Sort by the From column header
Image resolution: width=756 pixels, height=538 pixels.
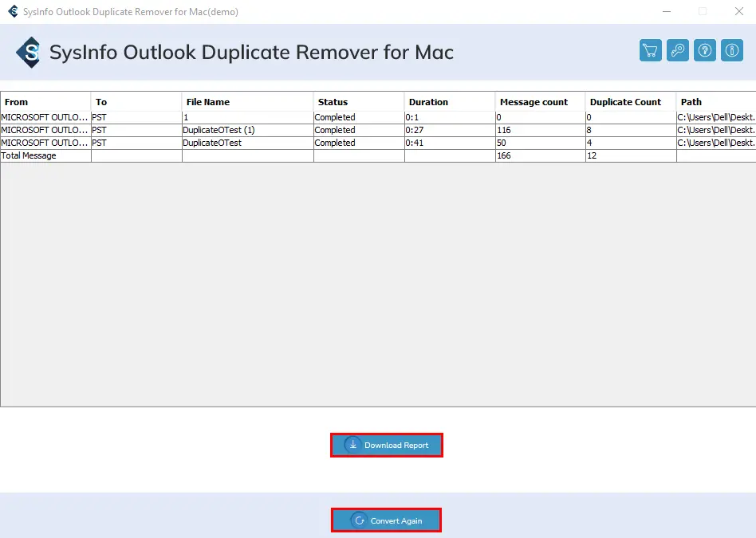[45, 102]
